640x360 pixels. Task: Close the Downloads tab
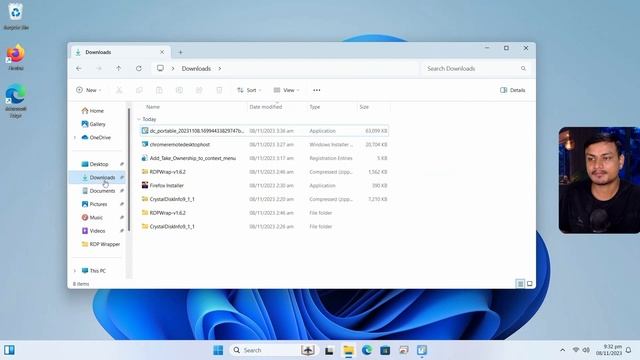tap(162, 52)
